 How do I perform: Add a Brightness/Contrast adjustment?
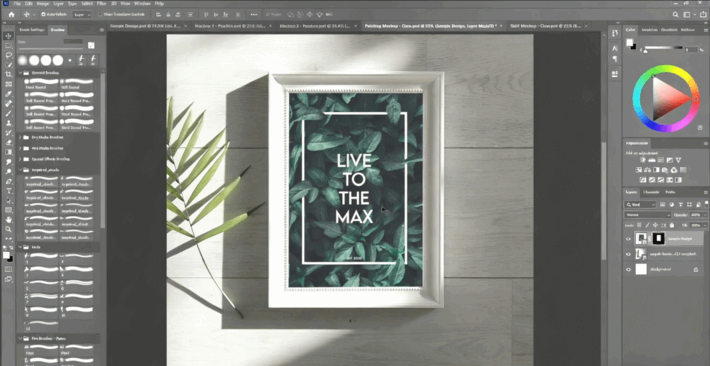click(643, 160)
